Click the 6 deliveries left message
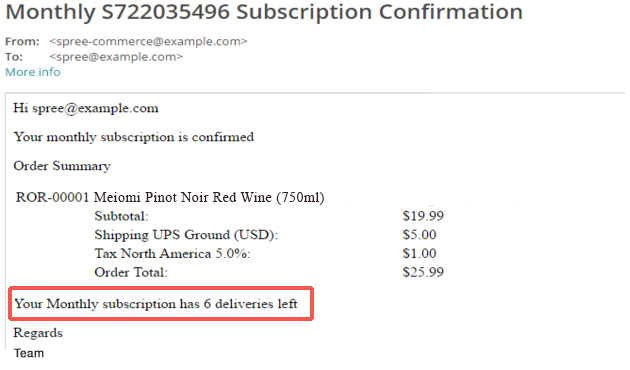The height and width of the screenshot is (370, 630). [156, 304]
